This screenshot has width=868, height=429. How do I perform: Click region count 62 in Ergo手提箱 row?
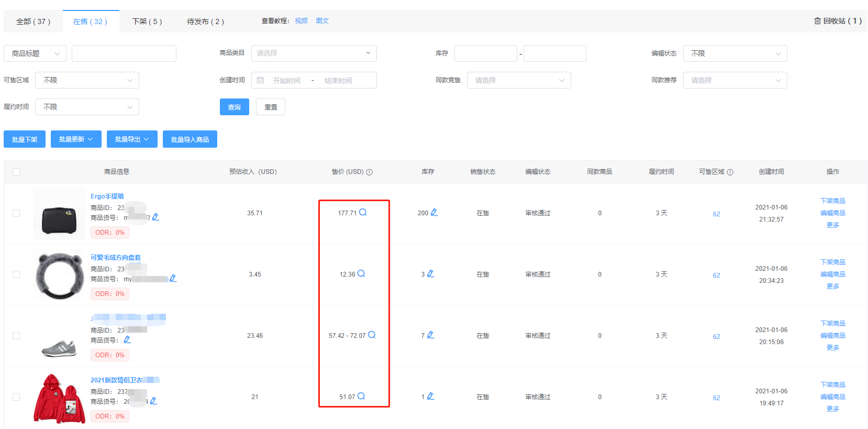[716, 214]
